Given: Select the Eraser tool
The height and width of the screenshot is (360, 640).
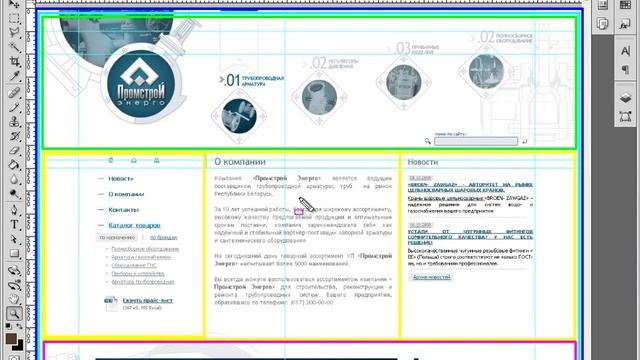Looking at the screenshot, I should (14, 150).
